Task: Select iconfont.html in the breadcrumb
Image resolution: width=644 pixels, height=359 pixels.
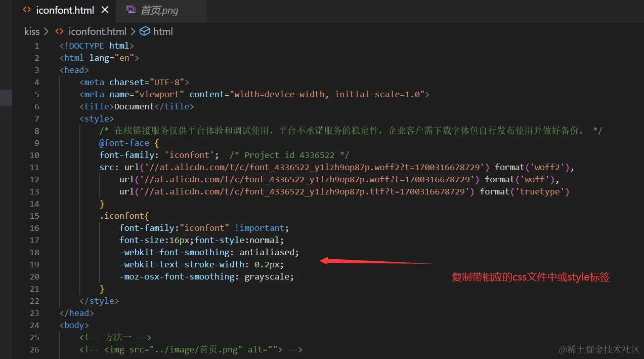Action: click(x=97, y=31)
